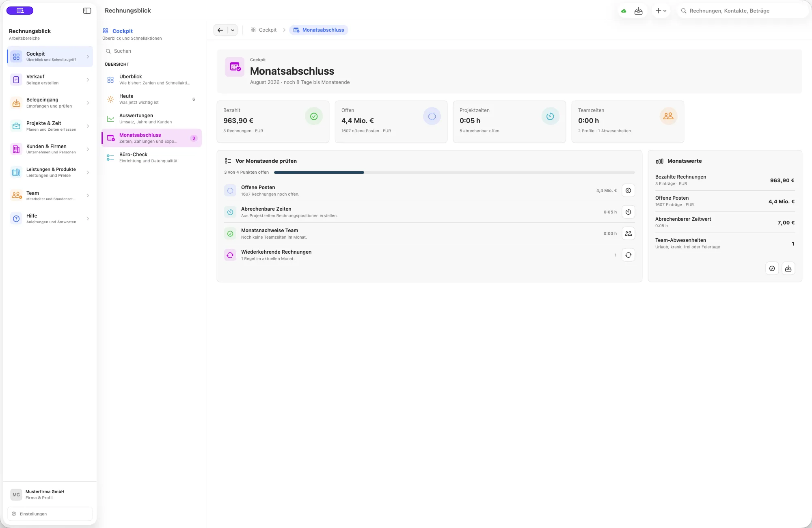812x528 pixels.
Task: Click the Teamzeiten card people icon
Action: pyautogui.click(x=668, y=116)
